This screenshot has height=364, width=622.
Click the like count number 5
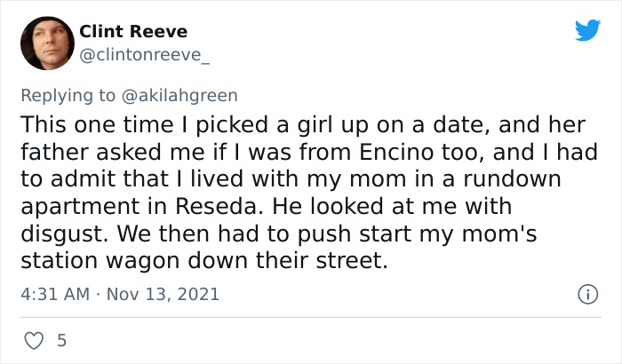click(x=61, y=340)
